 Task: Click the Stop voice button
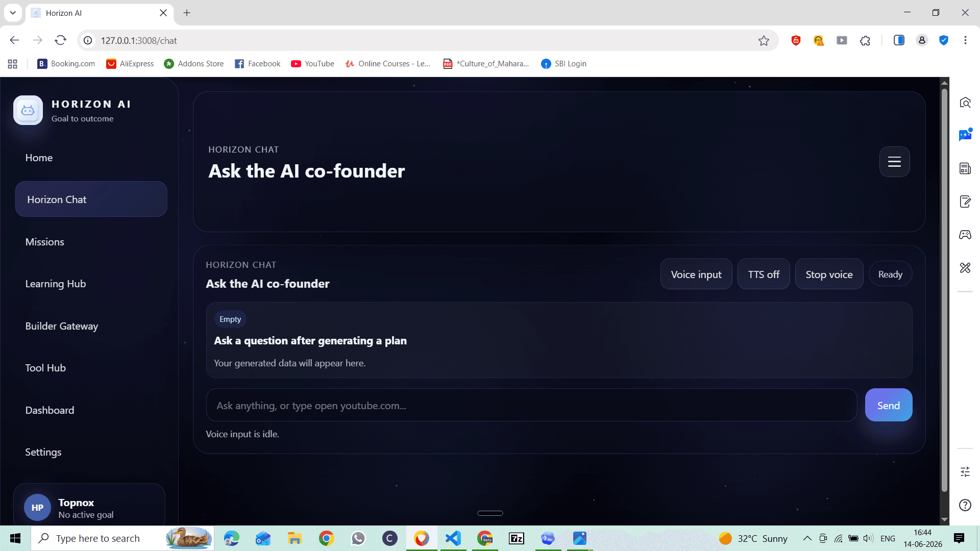[x=829, y=274]
